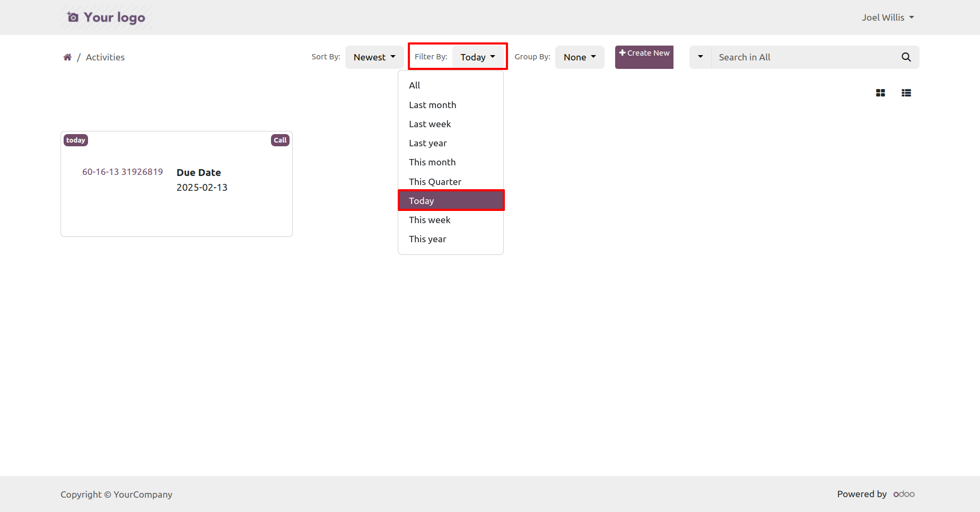Click the Copyright YourCompany footer text
The height and width of the screenshot is (512, 980).
[x=116, y=495]
